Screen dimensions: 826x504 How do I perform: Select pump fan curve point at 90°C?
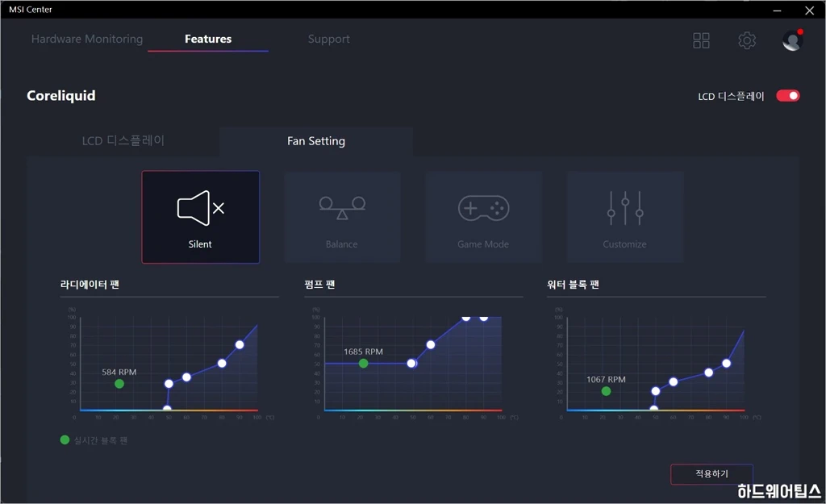[x=484, y=318]
